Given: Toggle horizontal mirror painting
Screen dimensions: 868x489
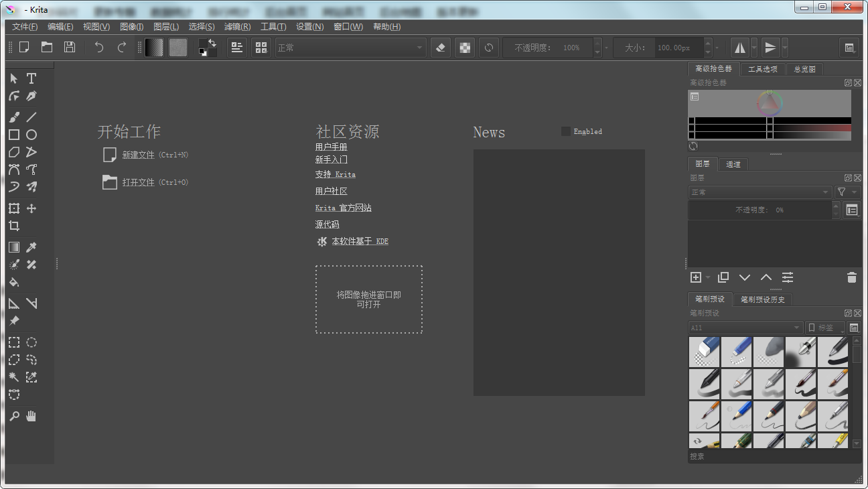Looking at the screenshot, I should (x=740, y=47).
